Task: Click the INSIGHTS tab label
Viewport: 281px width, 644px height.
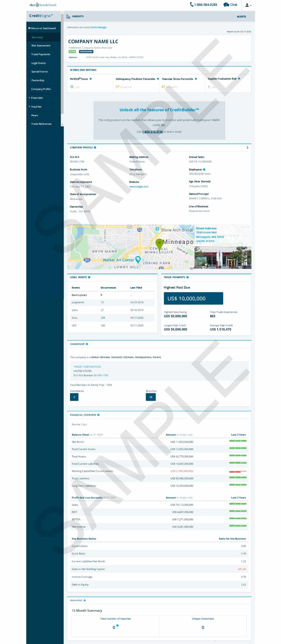Action: pyautogui.click(x=78, y=16)
